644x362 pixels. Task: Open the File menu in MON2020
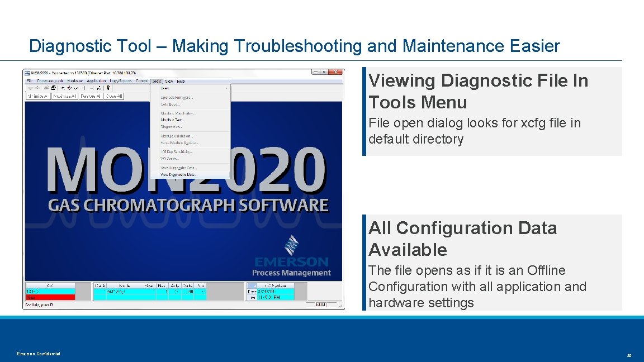point(30,81)
